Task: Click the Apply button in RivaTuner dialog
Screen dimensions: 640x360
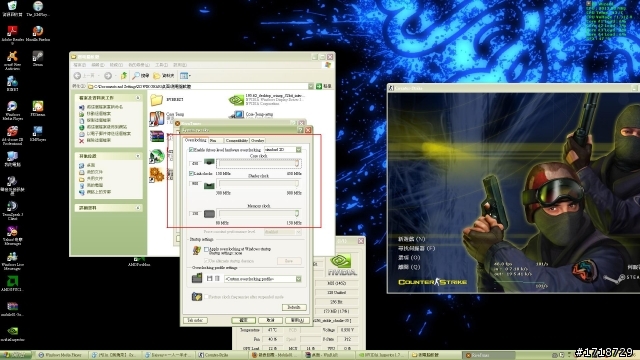Action: point(297,320)
